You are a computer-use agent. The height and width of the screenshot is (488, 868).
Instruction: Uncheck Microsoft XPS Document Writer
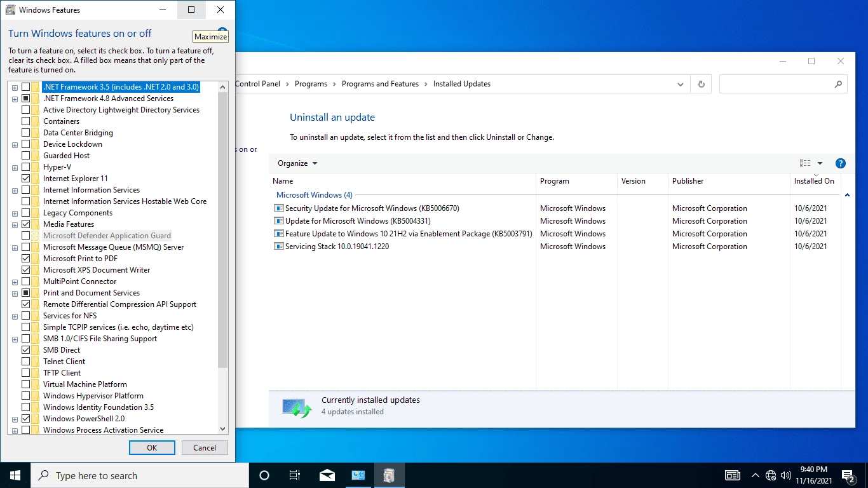(25, 270)
